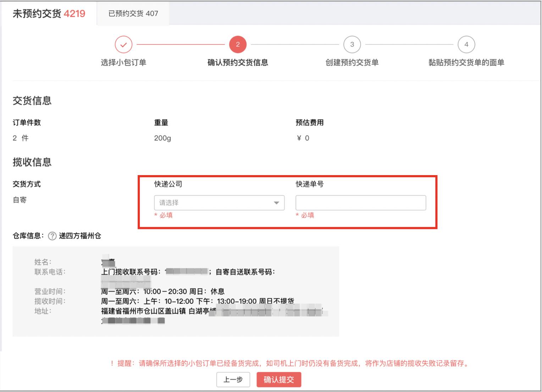This screenshot has height=392, width=542.
Task: Click the red required marker under 快递公司
Action: click(x=164, y=215)
